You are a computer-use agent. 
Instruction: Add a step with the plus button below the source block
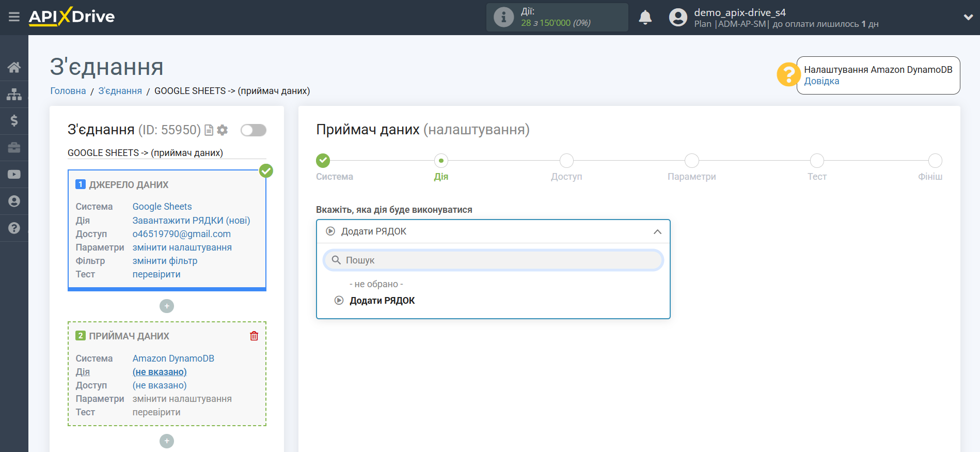167,306
